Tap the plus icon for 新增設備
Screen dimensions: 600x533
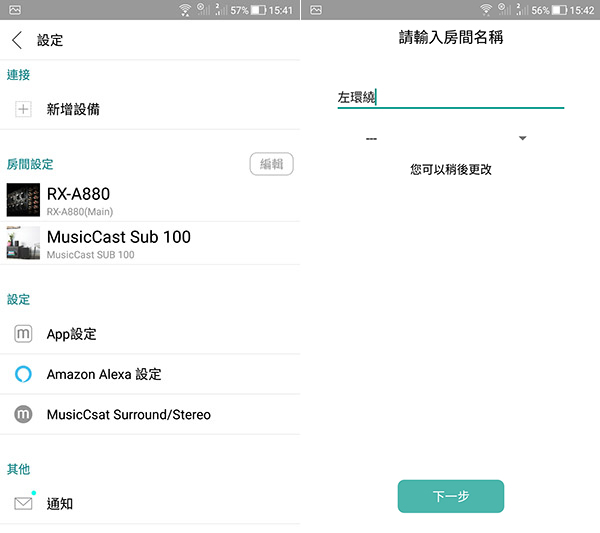(x=23, y=109)
